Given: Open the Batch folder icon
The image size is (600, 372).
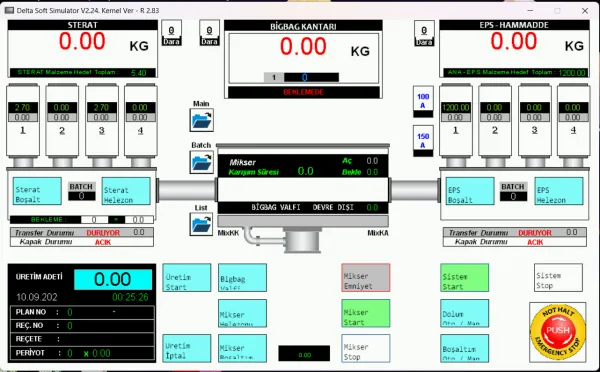Looking at the screenshot, I should [201, 162].
